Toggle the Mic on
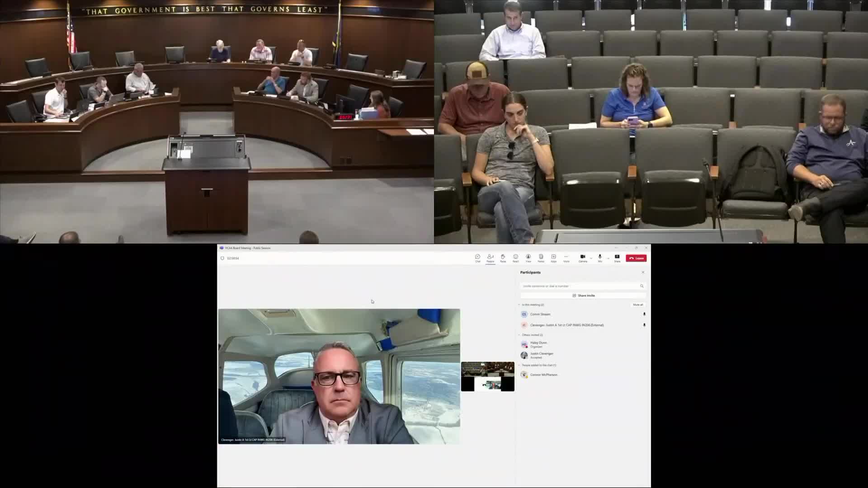Screen dimensions: 868x488 click(x=600, y=257)
